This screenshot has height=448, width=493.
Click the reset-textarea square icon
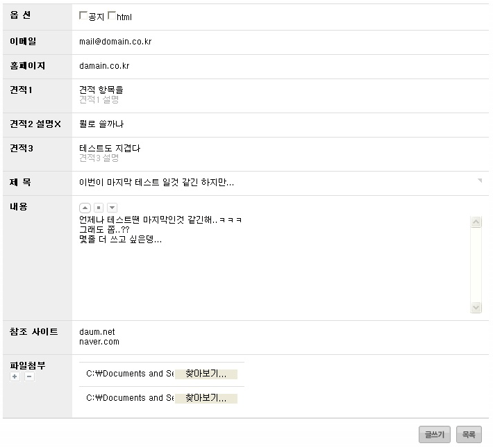99,208
